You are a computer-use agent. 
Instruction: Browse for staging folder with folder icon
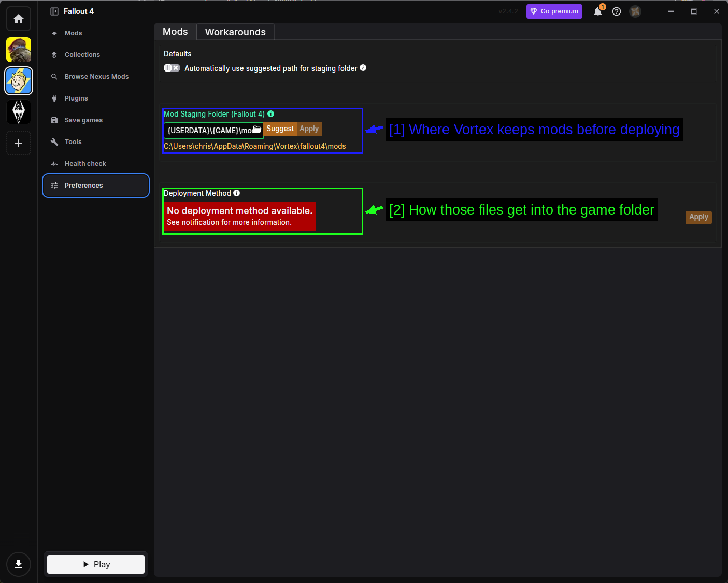tap(257, 130)
